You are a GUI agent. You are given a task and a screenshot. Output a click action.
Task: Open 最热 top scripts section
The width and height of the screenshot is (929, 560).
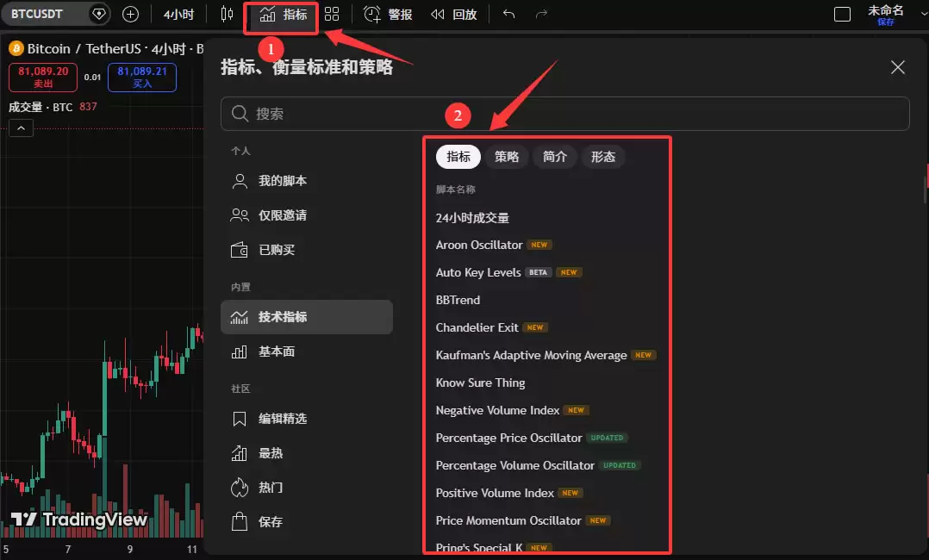point(306,453)
